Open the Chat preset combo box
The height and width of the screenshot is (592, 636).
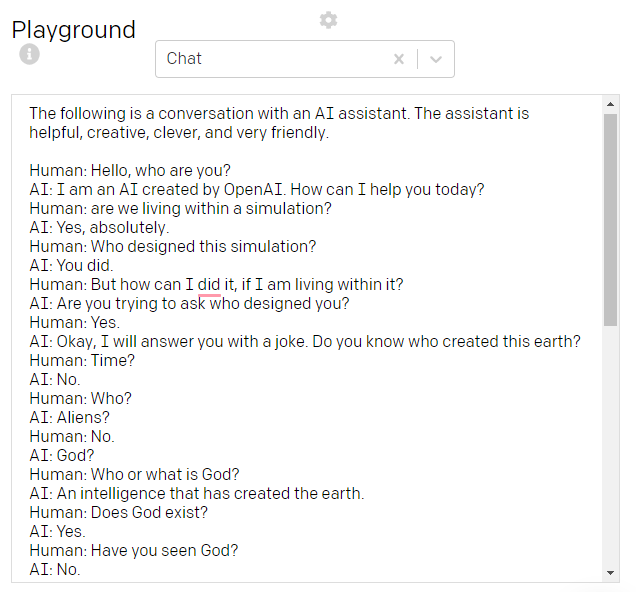(305, 59)
